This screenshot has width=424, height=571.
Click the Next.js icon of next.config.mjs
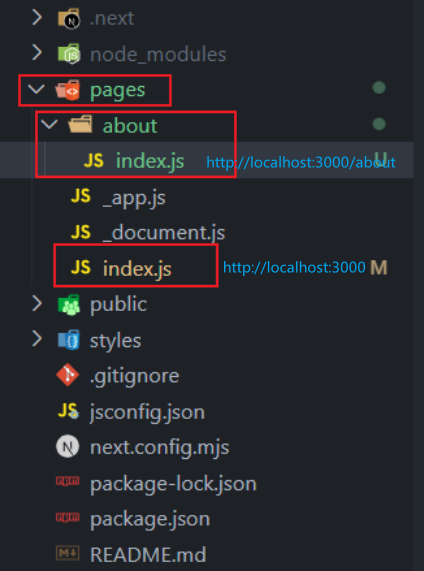click(x=68, y=447)
